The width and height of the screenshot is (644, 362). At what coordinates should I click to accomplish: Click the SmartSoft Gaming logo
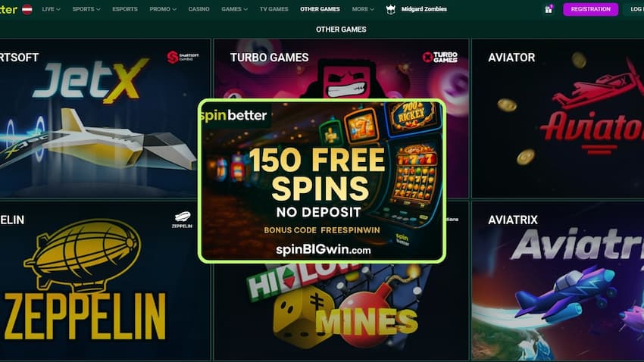click(x=183, y=57)
